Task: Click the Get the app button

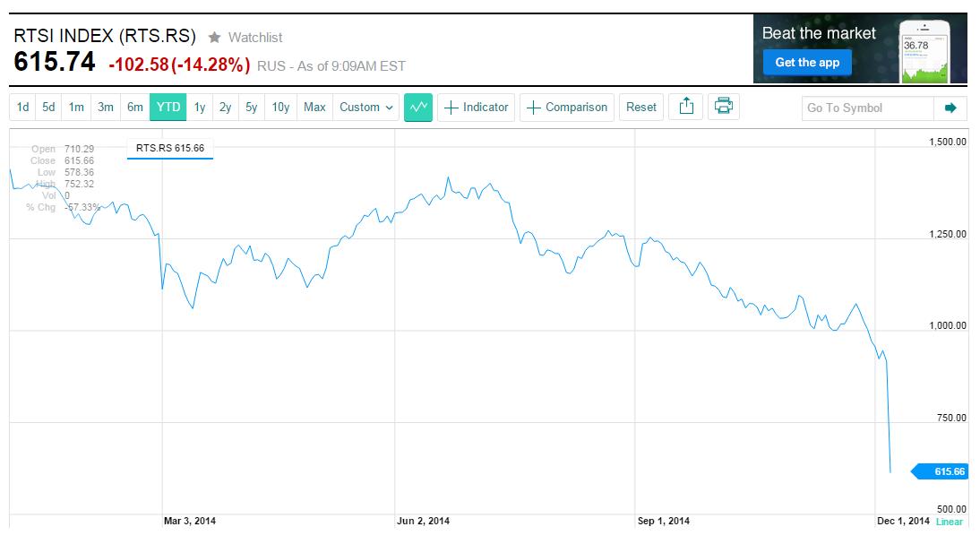Action: click(807, 63)
